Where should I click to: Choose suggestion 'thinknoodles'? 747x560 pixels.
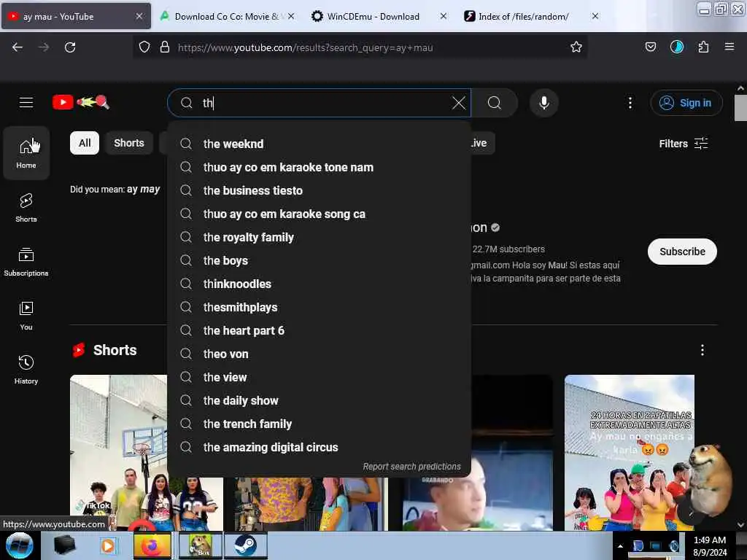320,284
